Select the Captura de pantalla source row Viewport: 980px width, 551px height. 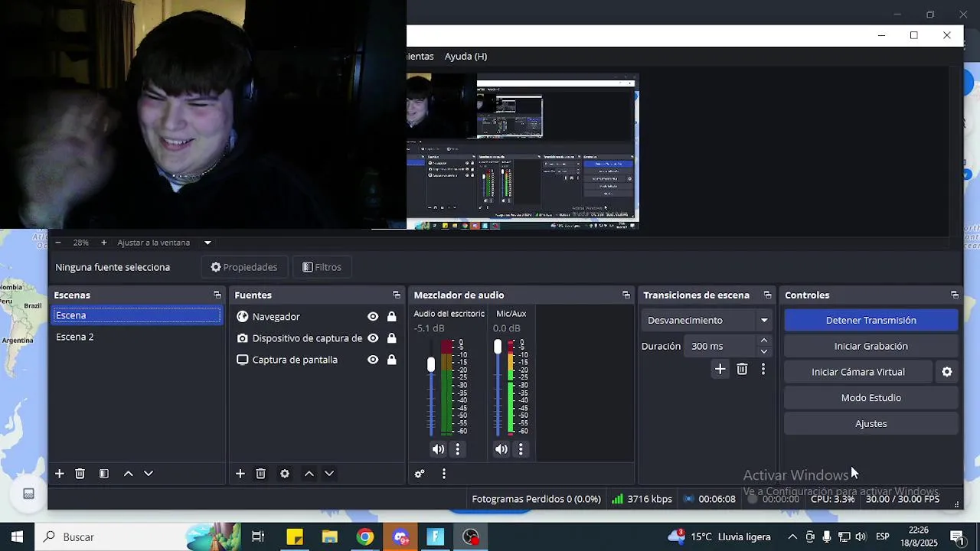pyautogui.click(x=316, y=360)
